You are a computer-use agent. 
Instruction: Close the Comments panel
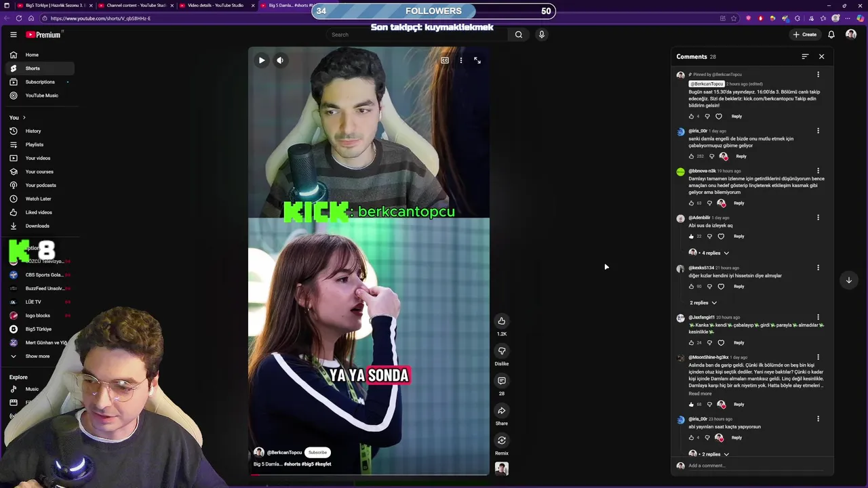[821, 56]
